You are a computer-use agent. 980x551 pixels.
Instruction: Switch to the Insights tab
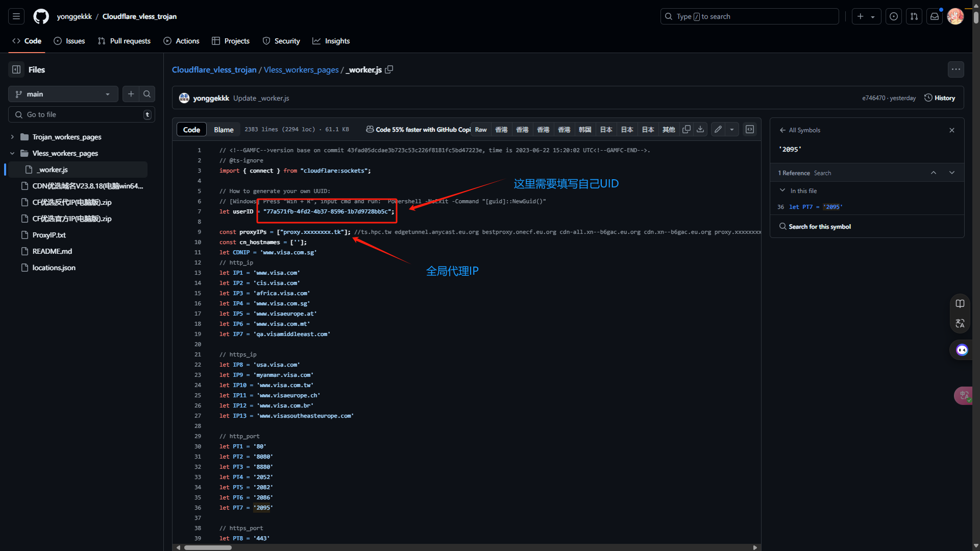331,41
